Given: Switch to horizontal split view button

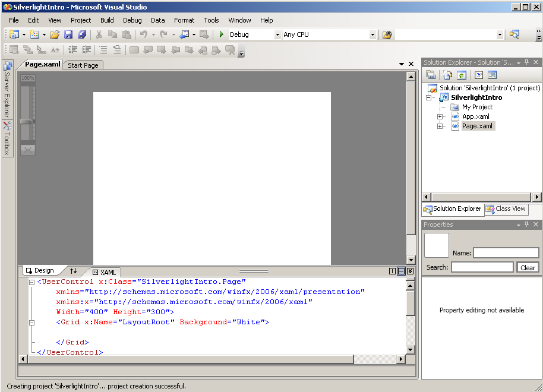Looking at the screenshot, I should tap(402, 271).
